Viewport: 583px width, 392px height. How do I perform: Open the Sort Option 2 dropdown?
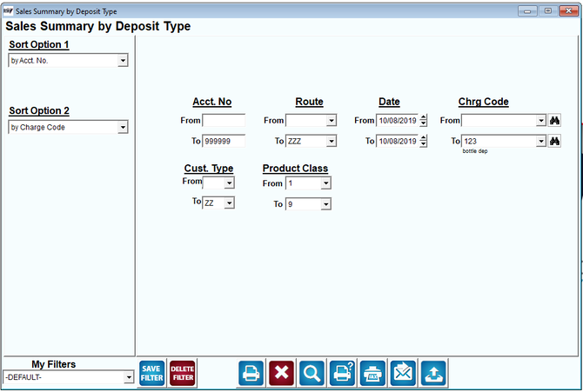coord(123,128)
